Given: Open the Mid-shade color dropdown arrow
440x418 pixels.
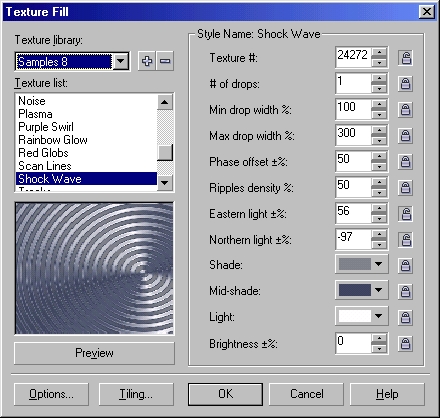Looking at the screenshot, I should (378, 290).
